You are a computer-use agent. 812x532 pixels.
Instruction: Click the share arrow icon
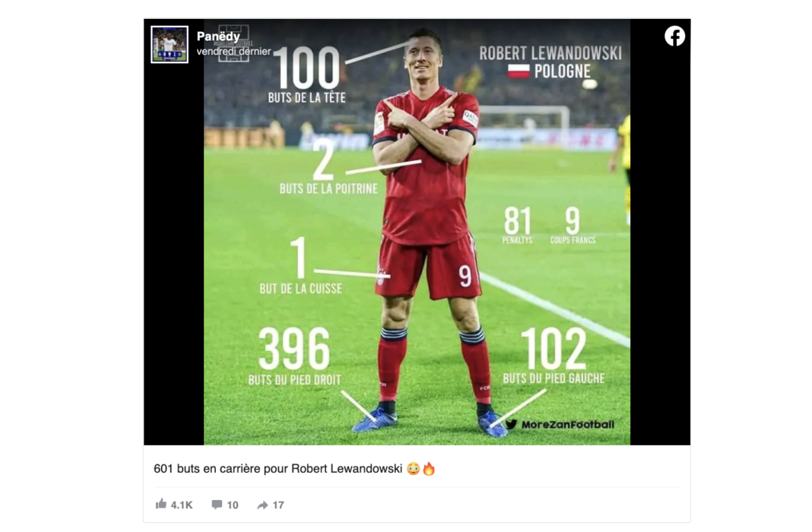[x=262, y=505]
